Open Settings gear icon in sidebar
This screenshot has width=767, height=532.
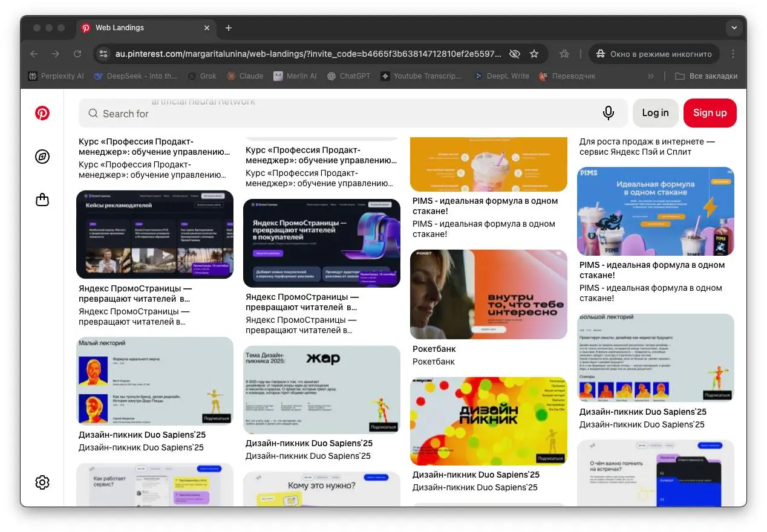point(42,482)
